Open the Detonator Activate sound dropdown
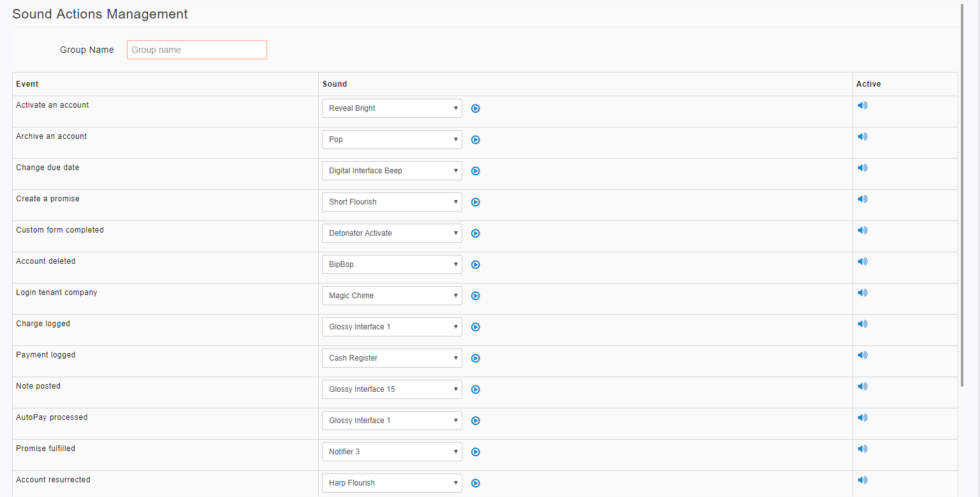The image size is (980, 497). 392,233
